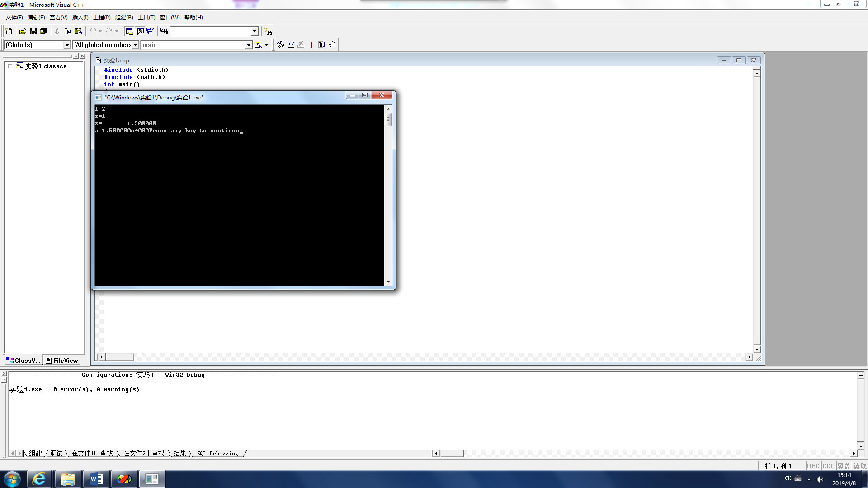Viewport: 868px width, 488px height.
Task: Open the undo history dropdown arrow
Action: tap(100, 31)
